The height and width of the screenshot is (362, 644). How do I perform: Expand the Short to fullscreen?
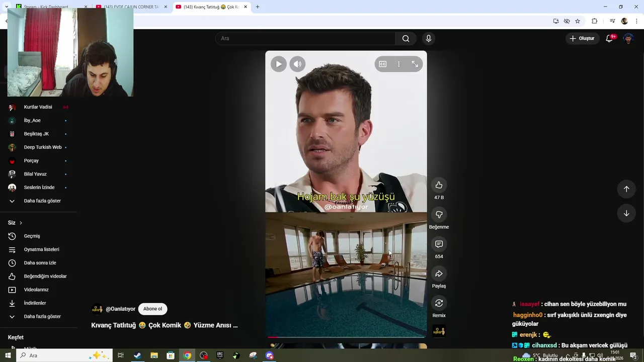pyautogui.click(x=415, y=64)
